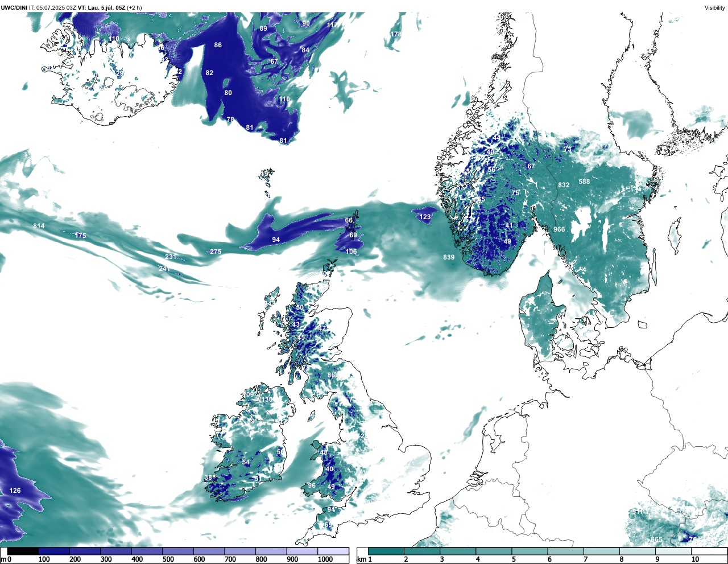Click the 123 value off Norway's coast

click(425, 217)
